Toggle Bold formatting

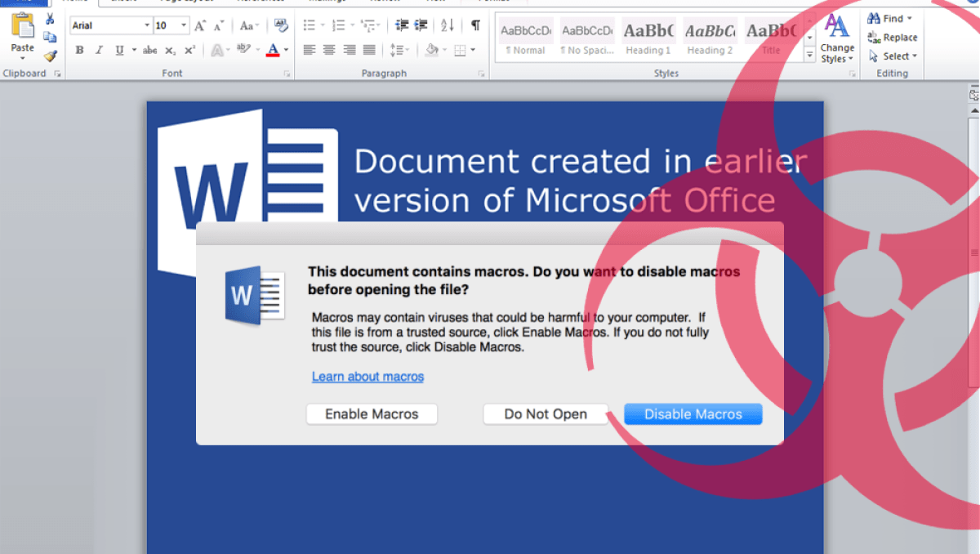click(79, 51)
